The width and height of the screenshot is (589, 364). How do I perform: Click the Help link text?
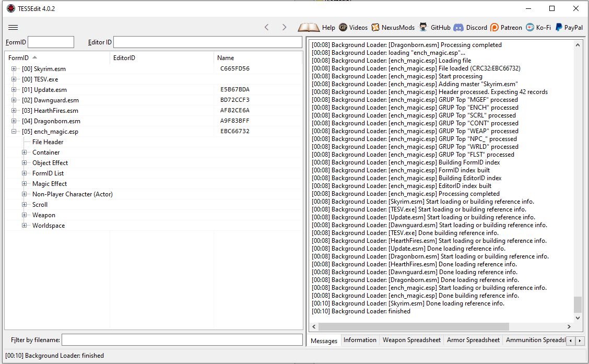(328, 28)
